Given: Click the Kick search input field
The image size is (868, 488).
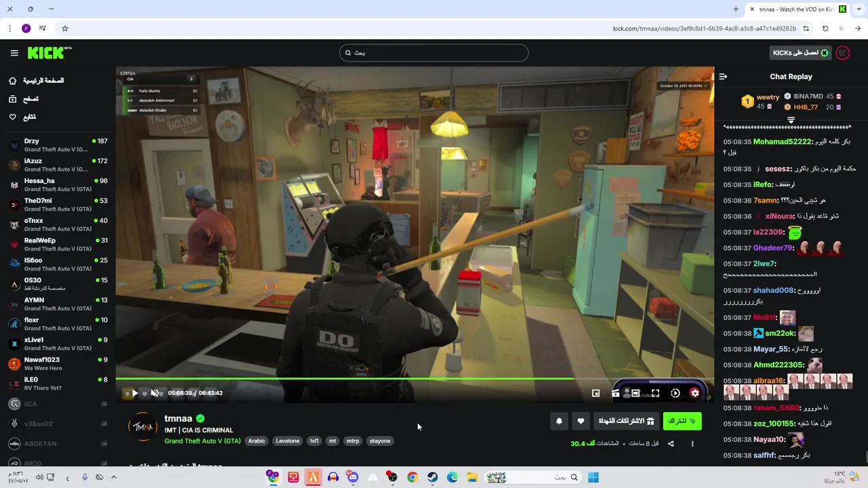Looking at the screenshot, I should (x=434, y=53).
